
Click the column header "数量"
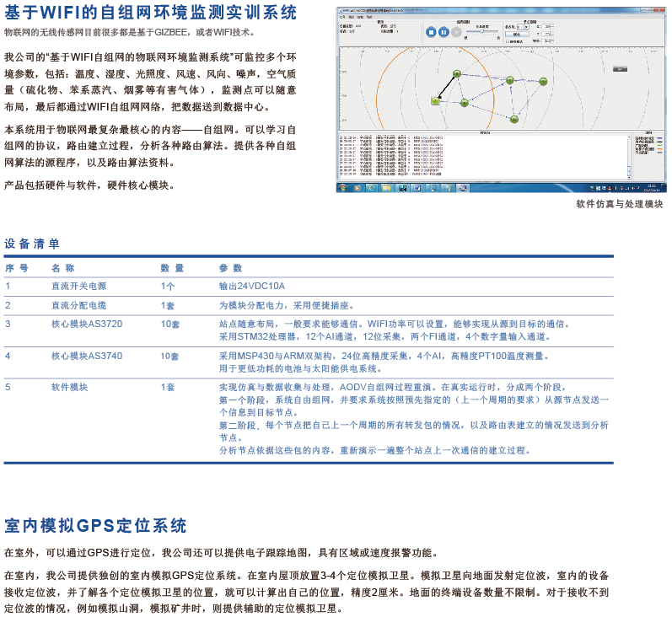click(x=172, y=268)
